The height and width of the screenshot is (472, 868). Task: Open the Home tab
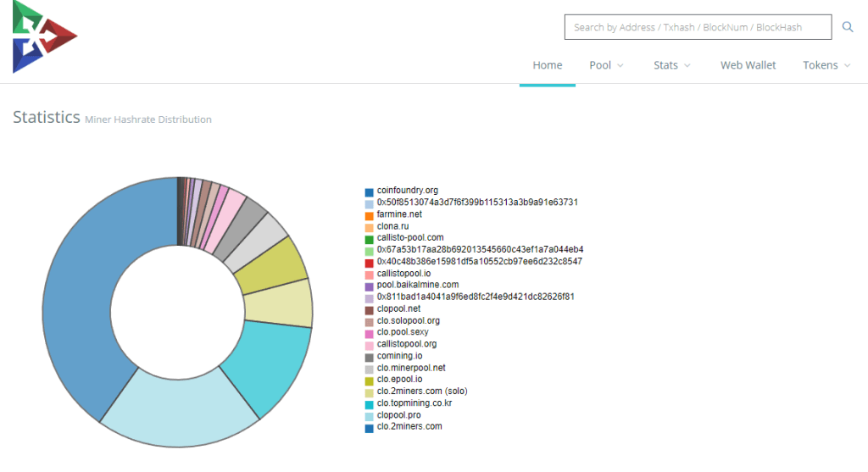pos(547,65)
